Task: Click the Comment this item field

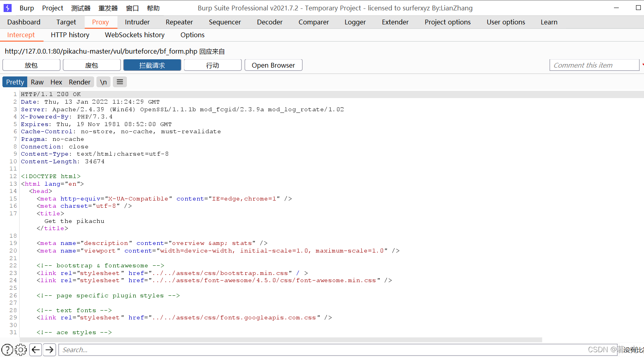Action: click(x=594, y=65)
